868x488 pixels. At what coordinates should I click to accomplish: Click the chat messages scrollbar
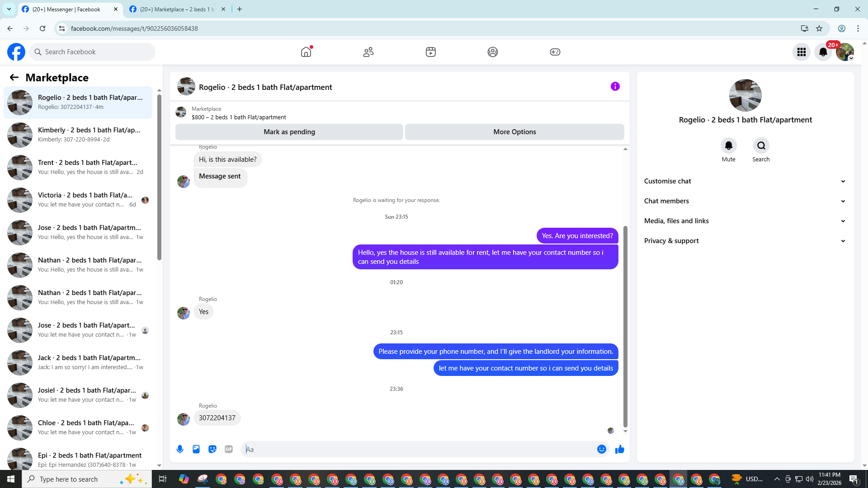(x=625, y=325)
